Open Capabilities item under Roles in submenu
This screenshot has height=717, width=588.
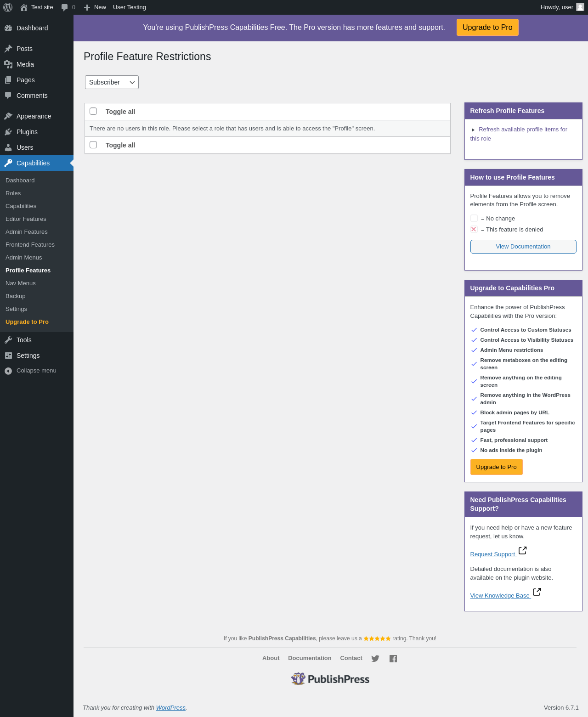click(21, 206)
